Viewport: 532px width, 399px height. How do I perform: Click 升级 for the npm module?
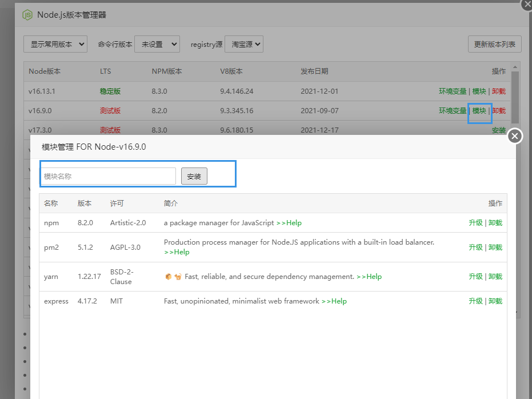click(x=475, y=223)
